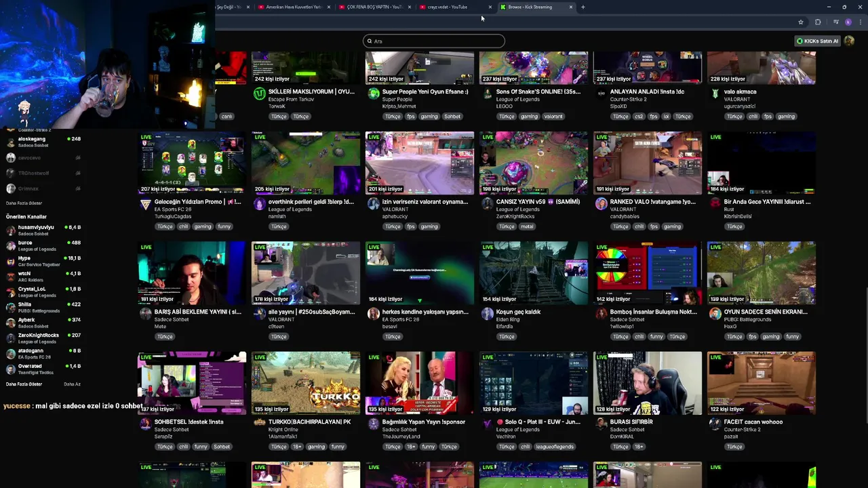Image resolution: width=868 pixels, height=488 pixels.
Task: Click the KICKs Satın Al button
Action: point(817,41)
